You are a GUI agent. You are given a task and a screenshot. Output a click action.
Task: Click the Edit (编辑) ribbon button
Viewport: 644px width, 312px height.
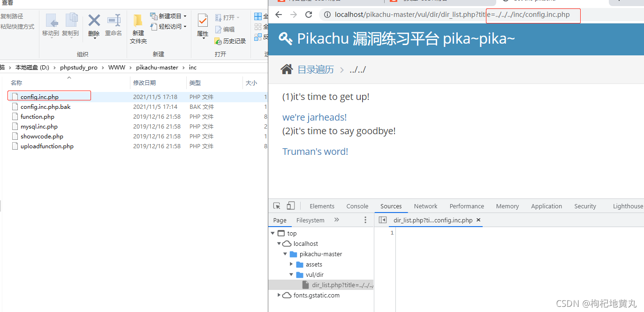coord(225,29)
